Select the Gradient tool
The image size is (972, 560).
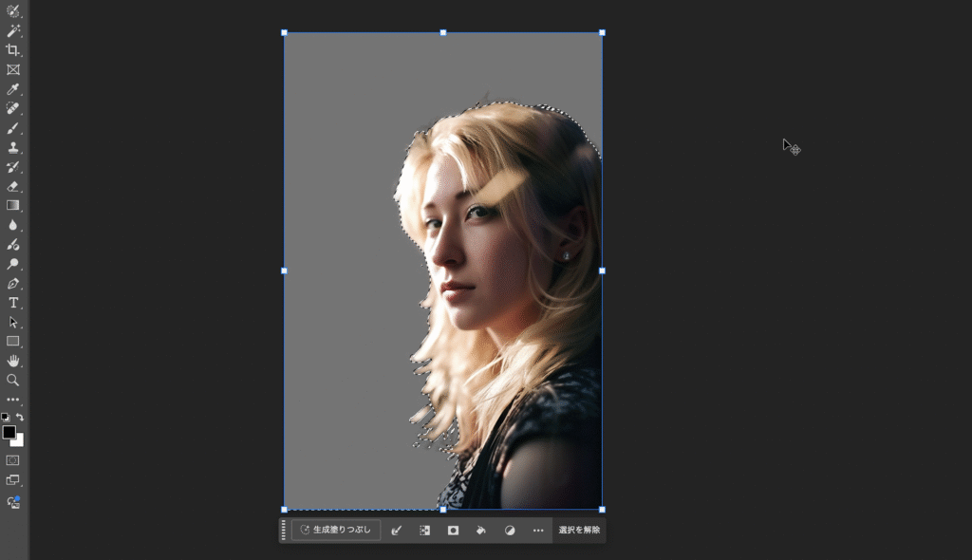tap(12, 205)
